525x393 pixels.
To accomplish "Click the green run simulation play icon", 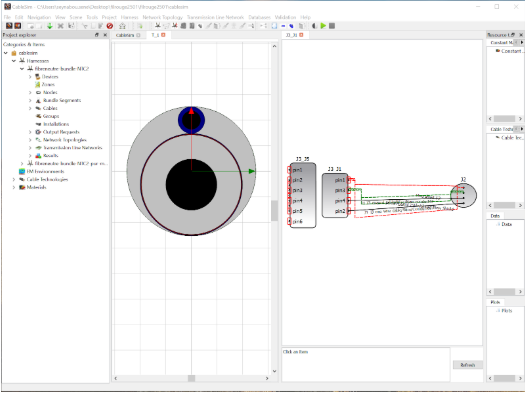I will 323,26.
